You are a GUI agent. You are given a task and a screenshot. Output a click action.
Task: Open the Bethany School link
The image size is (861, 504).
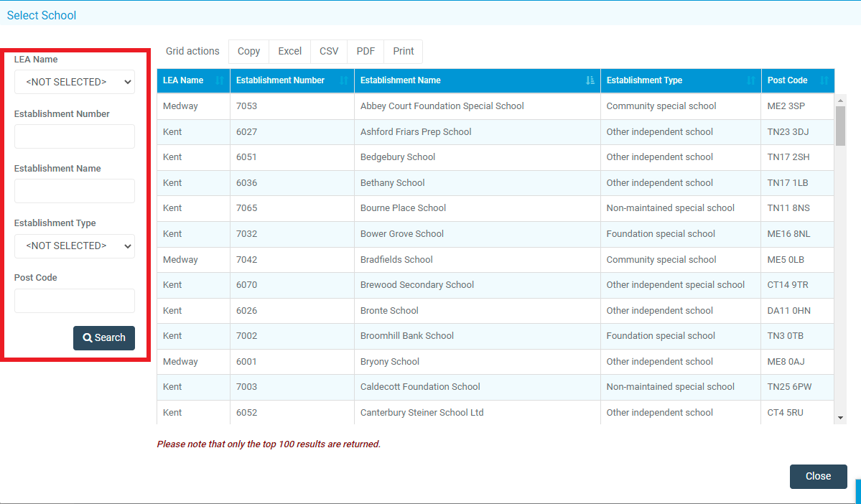392,182
